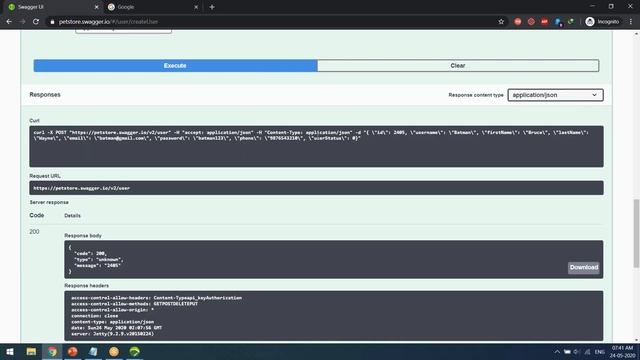The image size is (640, 360).
Task: Open the Response content type dropdown
Action: click(555, 95)
